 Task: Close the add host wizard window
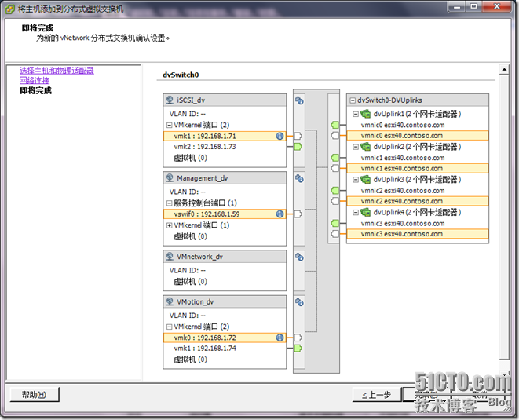497,6
